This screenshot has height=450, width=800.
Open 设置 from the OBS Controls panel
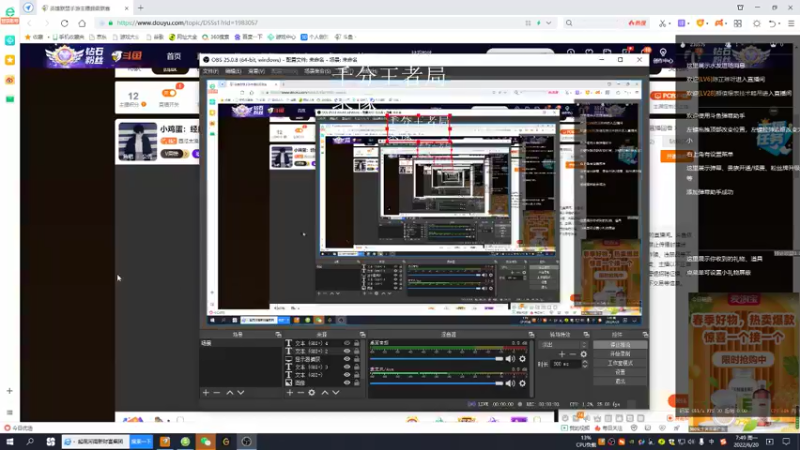point(620,372)
